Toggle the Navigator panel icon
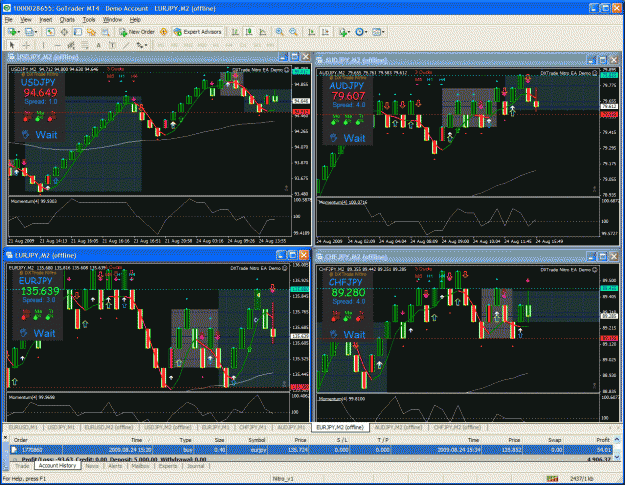625x485 pixels. coord(78,32)
